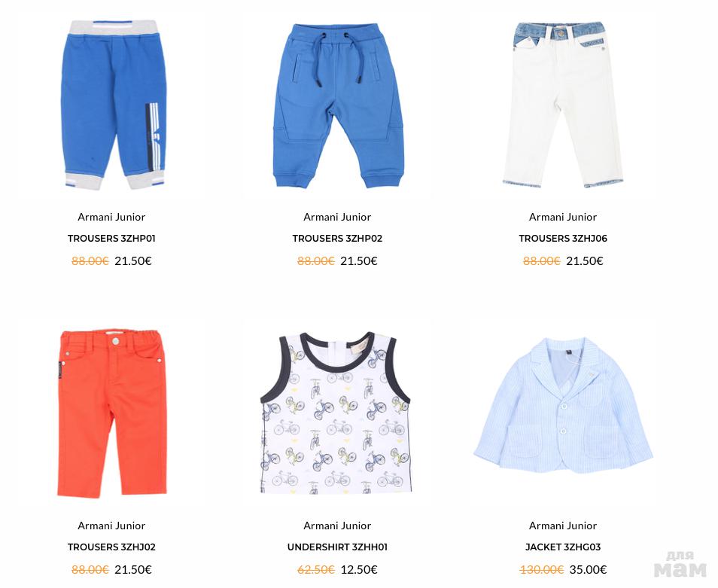Click the UNDERSHIRT 3ZHH01 product title
This screenshot has width=718, height=588.
click(337, 547)
